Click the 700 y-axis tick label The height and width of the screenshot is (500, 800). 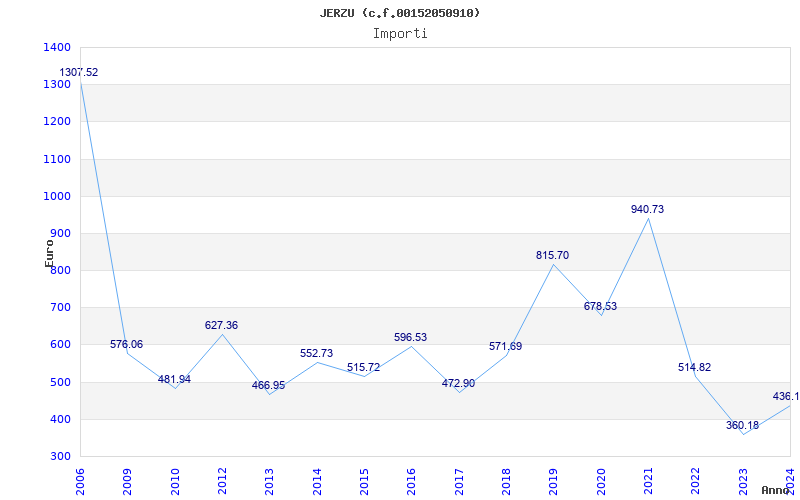coord(60,308)
